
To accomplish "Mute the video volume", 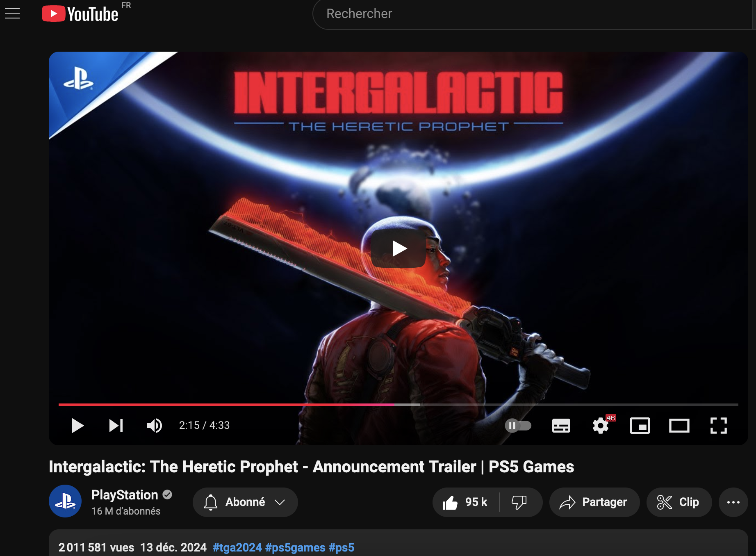I will [155, 426].
